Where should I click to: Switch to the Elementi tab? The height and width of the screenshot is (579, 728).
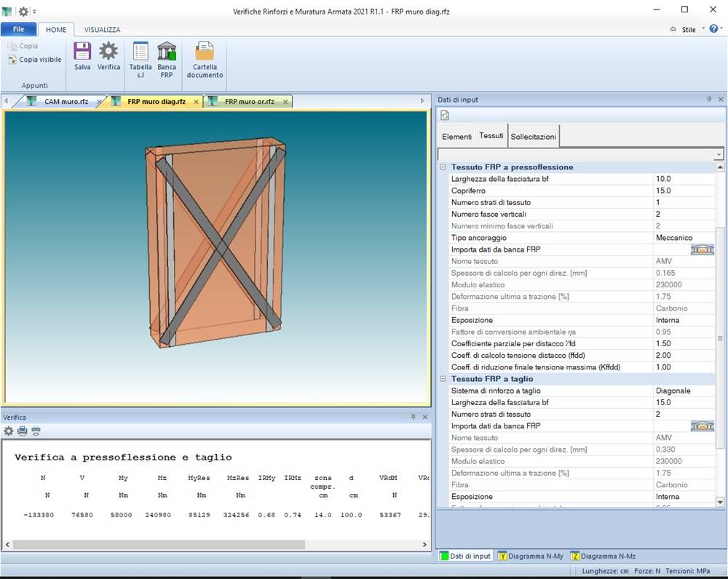(x=456, y=137)
